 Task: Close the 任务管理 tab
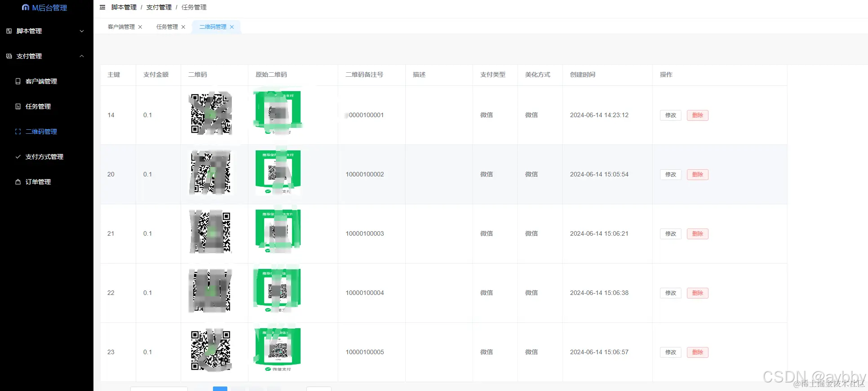coord(183,27)
